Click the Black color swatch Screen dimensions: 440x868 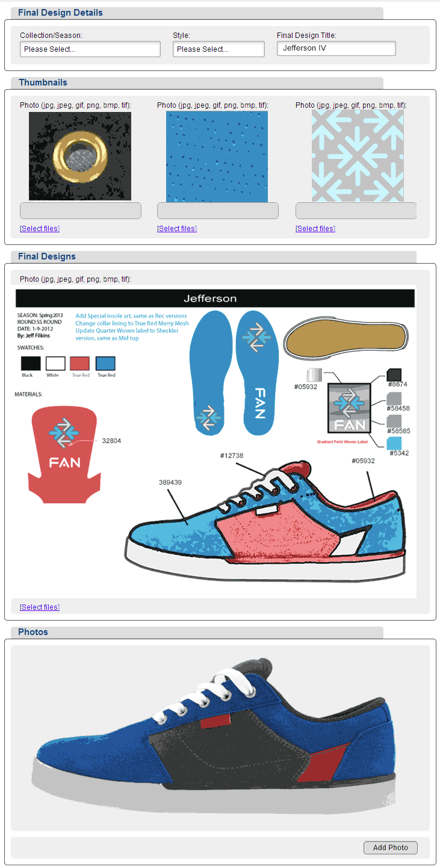31,364
